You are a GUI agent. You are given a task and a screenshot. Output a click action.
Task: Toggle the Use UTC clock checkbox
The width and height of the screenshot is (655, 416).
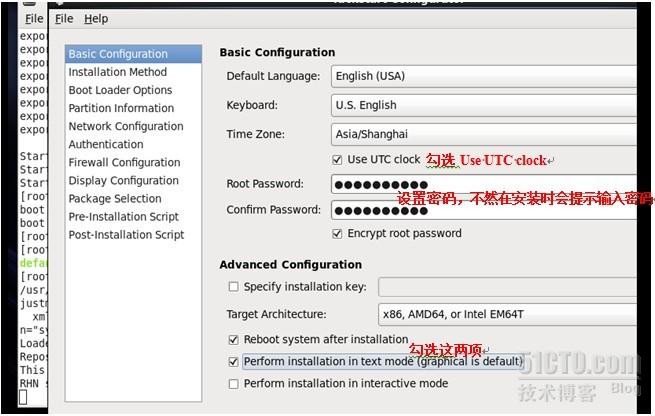(x=337, y=160)
